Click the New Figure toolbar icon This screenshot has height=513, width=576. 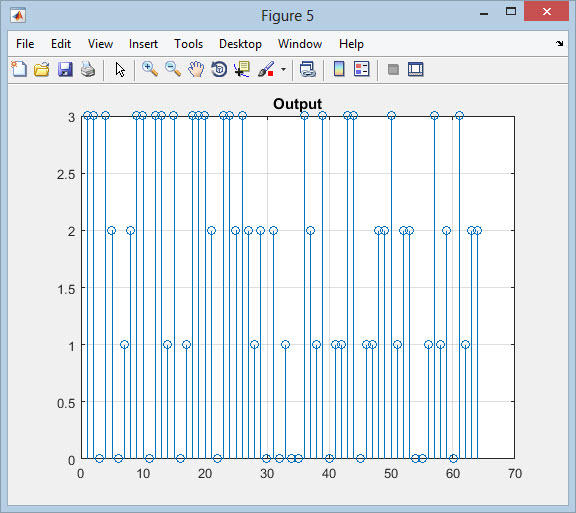[x=19, y=69]
